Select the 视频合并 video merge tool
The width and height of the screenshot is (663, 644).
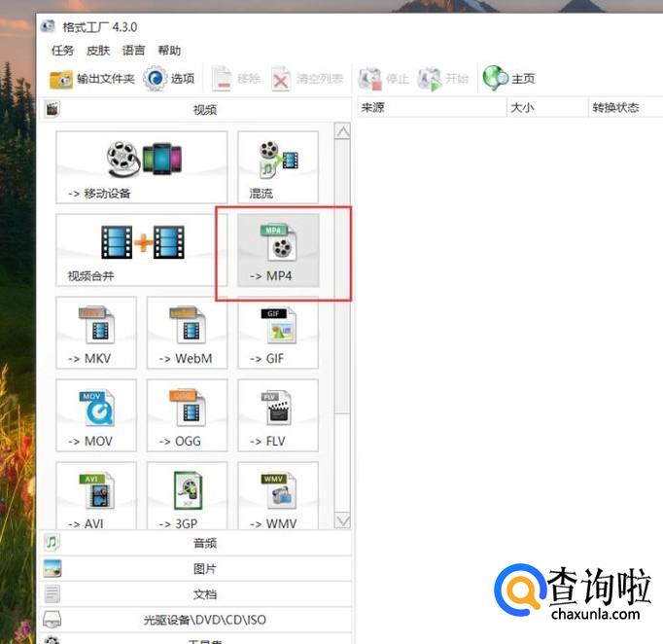point(141,250)
